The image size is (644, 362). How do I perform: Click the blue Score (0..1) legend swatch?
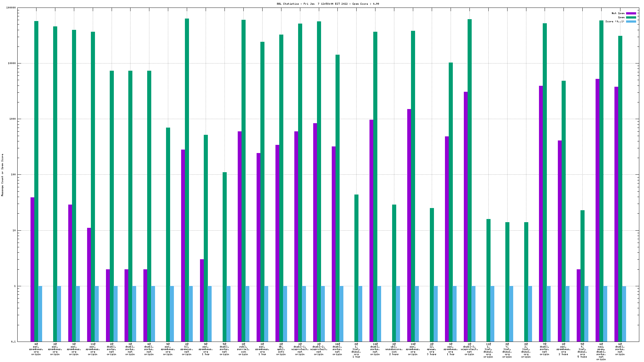click(x=631, y=21)
